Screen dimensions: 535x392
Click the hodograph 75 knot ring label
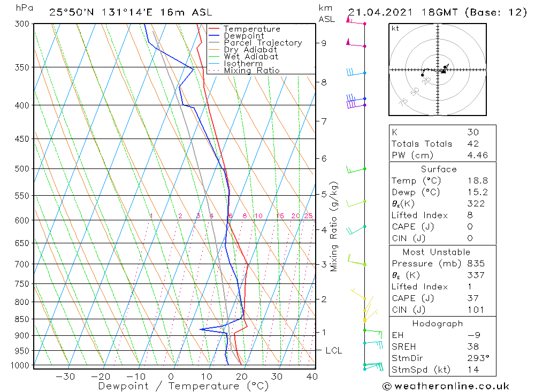click(403, 102)
